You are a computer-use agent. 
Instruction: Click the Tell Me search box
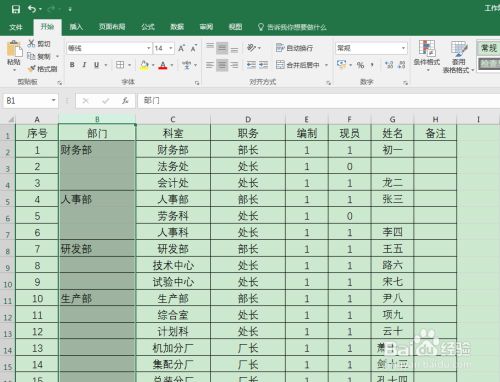[292, 27]
